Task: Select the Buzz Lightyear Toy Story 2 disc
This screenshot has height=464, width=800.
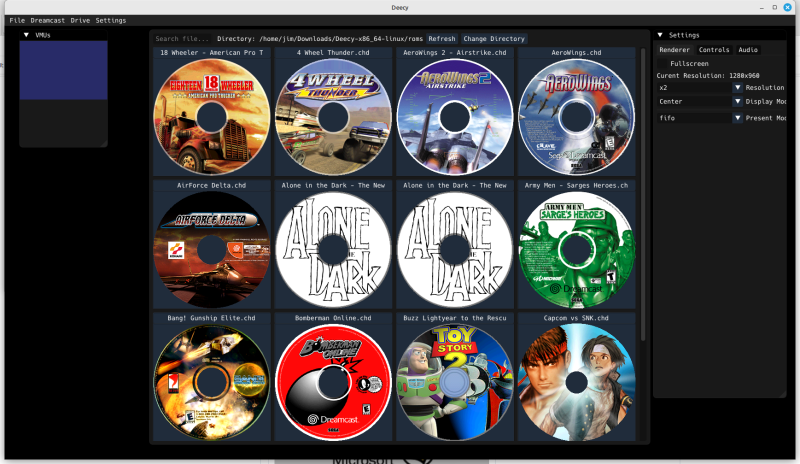Action: point(455,382)
